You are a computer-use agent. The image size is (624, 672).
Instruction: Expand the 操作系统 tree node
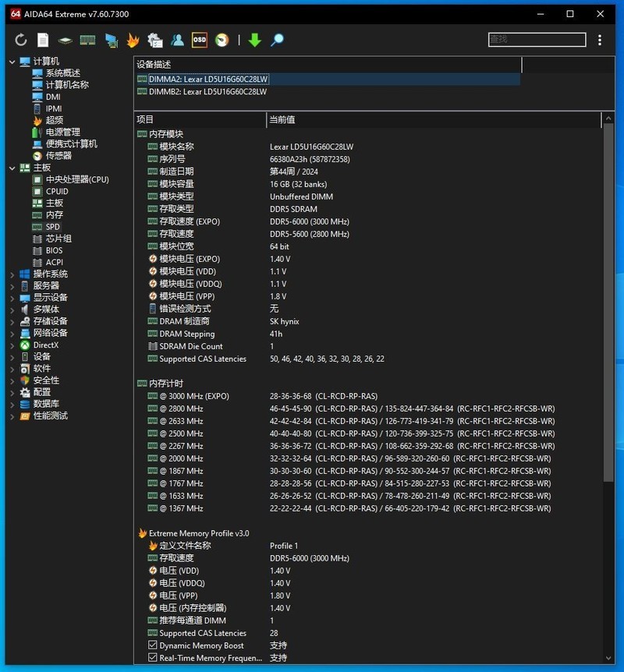click(12, 274)
